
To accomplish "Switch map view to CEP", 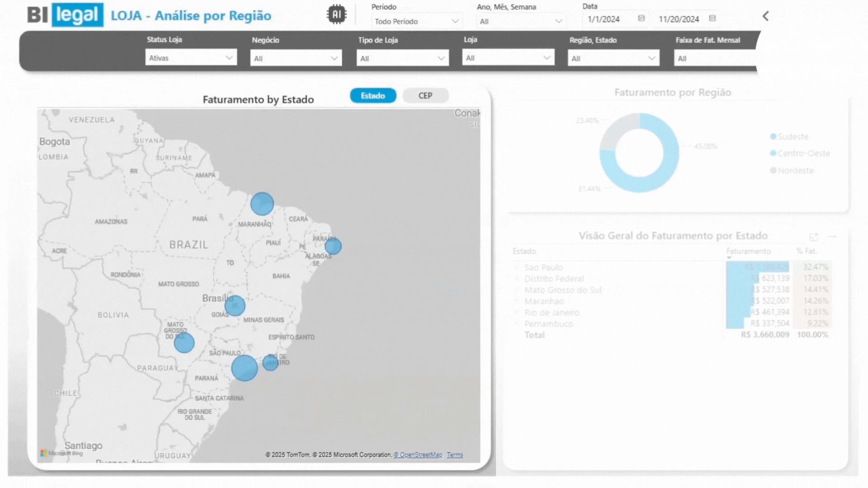I will click(x=425, y=96).
